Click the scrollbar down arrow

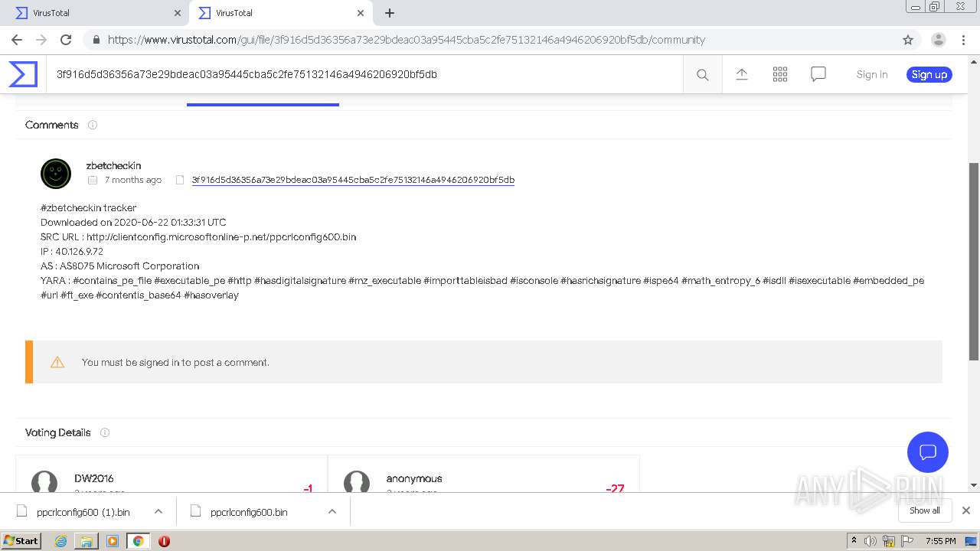974,484
